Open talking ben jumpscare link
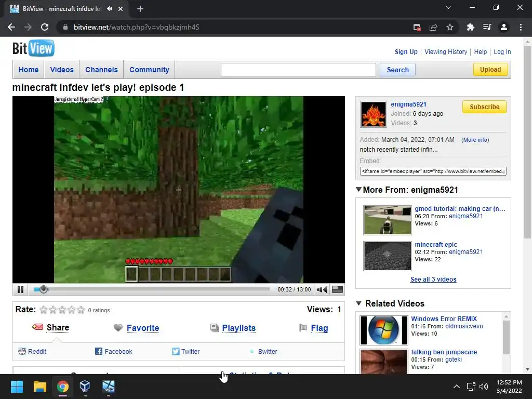532x399 pixels. 444,352
